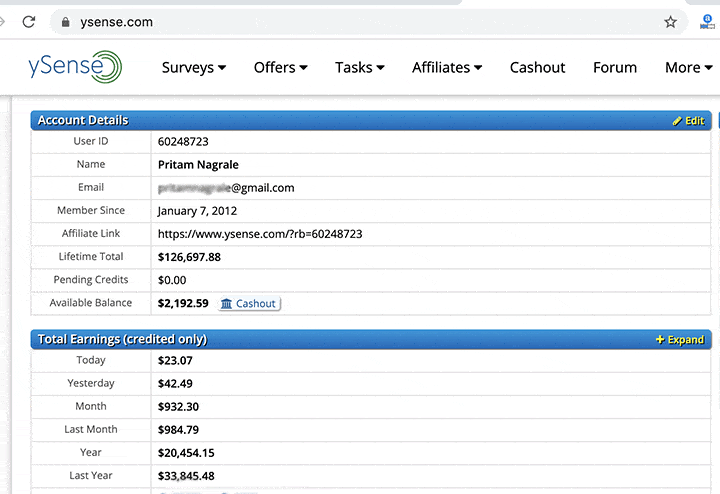Open the More dropdown menu
The image size is (720, 494).
(689, 67)
